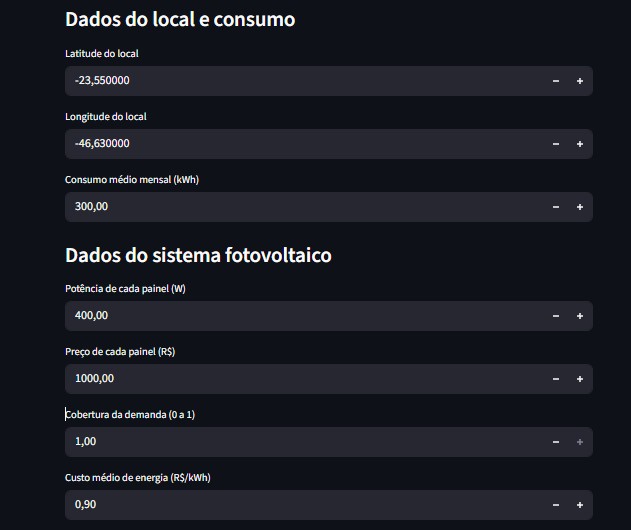Raise Preço de cada painel with plus
The width and height of the screenshot is (631, 530).
[580, 379]
